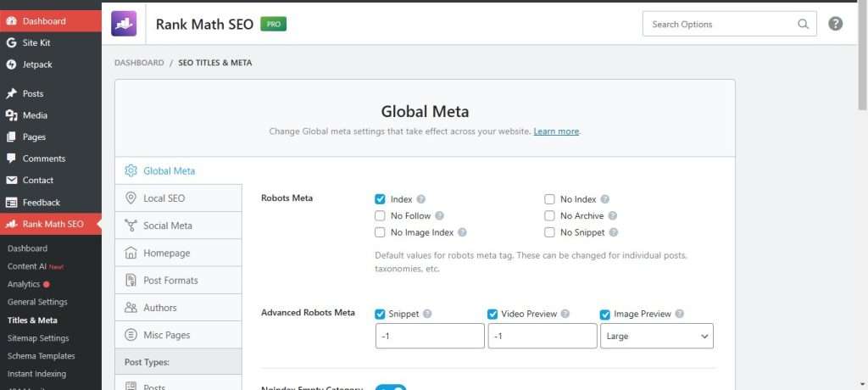Click help icon next to No Snippet
This screenshot has width=868, height=390.
(x=614, y=232)
